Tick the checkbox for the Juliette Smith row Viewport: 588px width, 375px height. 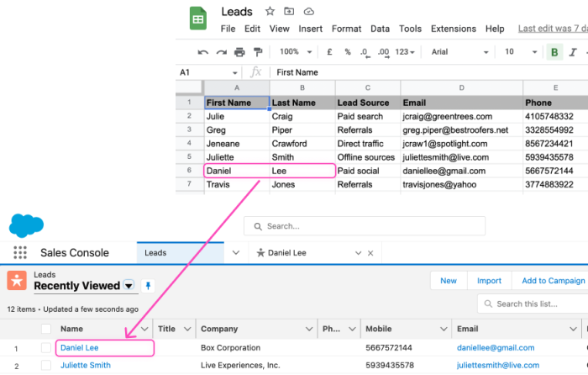click(x=46, y=365)
